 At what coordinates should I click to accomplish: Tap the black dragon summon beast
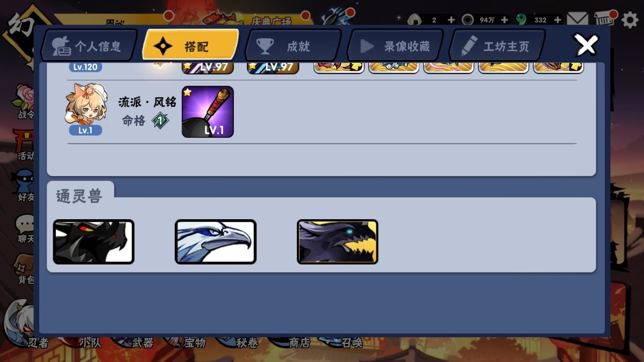[x=94, y=242]
